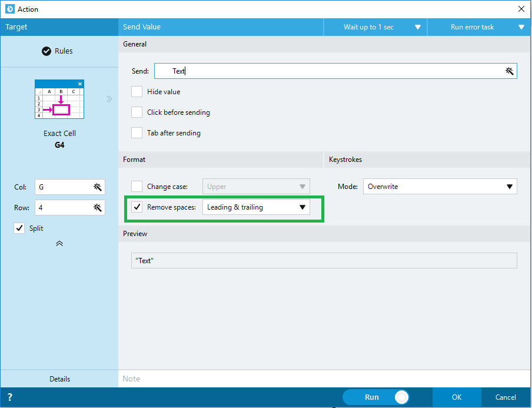Click the Cancel button
Image resolution: width=532 pixels, height=408 pixels.
[506, 397]
